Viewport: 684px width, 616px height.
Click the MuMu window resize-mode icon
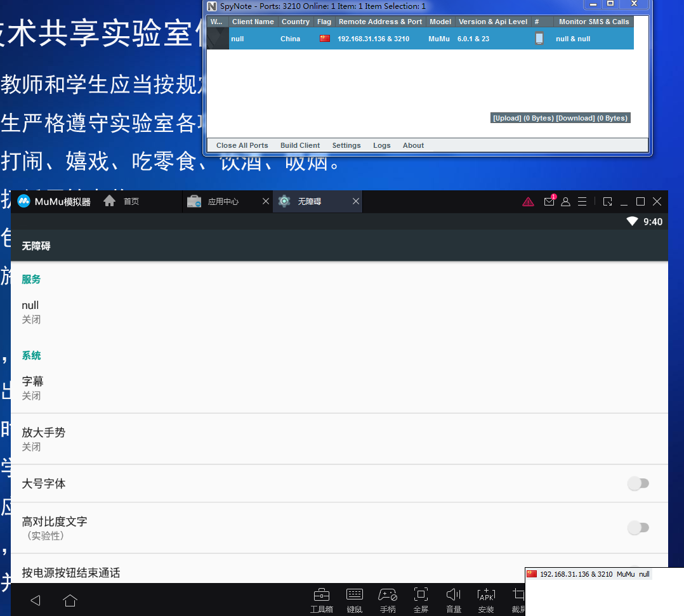[x=607, y=202]
